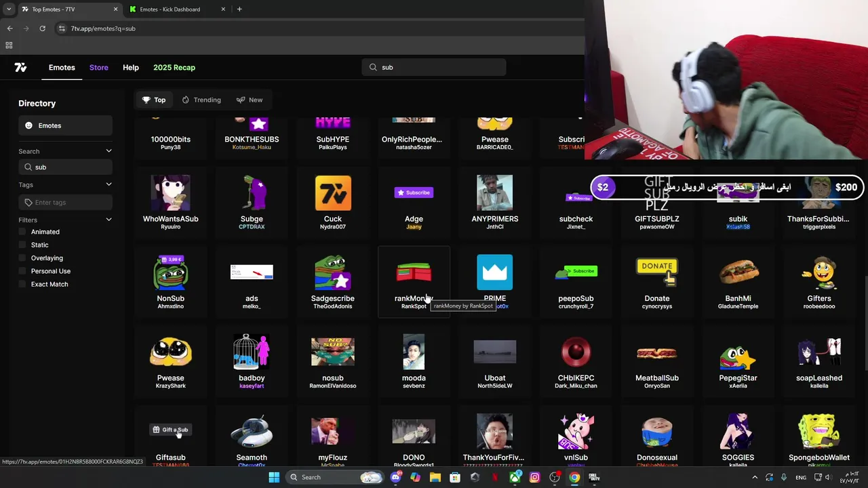The height and width of the screenshot is (488, 868).
Task: Open the Store navigation tab
Action: coord(99,67)
